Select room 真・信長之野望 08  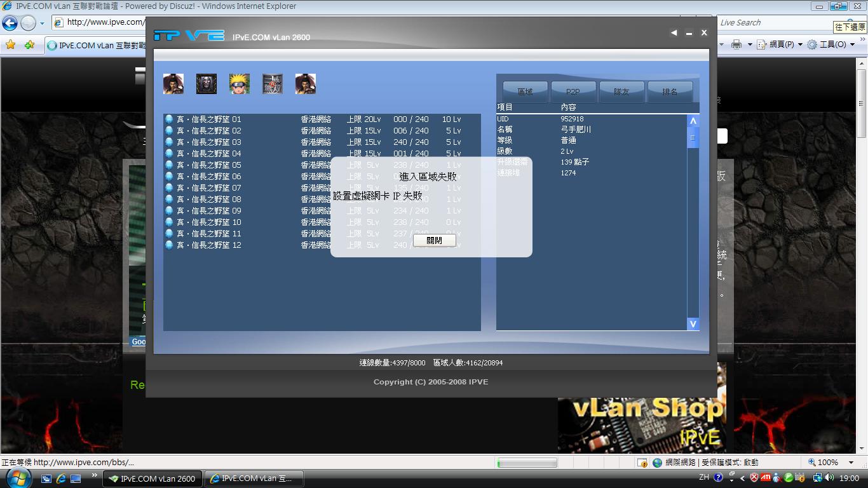coord(322,200)
